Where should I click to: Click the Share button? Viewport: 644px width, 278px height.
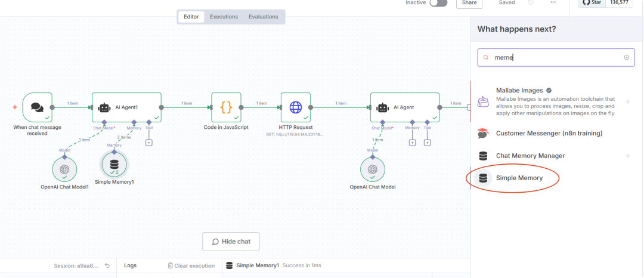pyautogui.click(x=469, y=3)
